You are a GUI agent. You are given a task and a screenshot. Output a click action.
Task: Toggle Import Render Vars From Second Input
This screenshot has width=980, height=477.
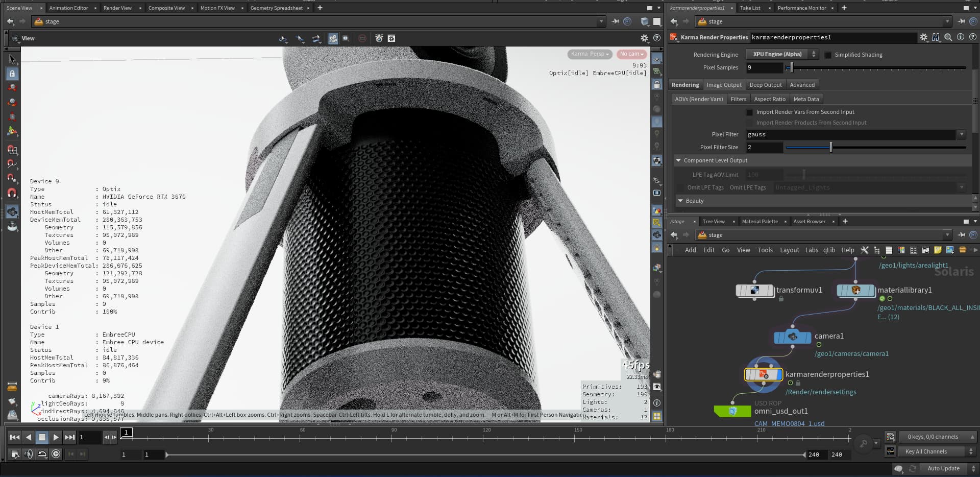pos(749,112)
